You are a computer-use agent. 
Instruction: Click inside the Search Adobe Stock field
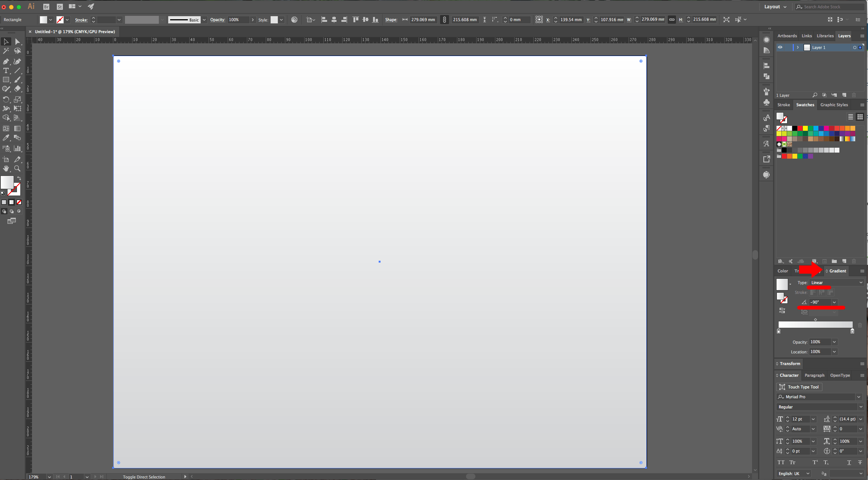(828, 6)
